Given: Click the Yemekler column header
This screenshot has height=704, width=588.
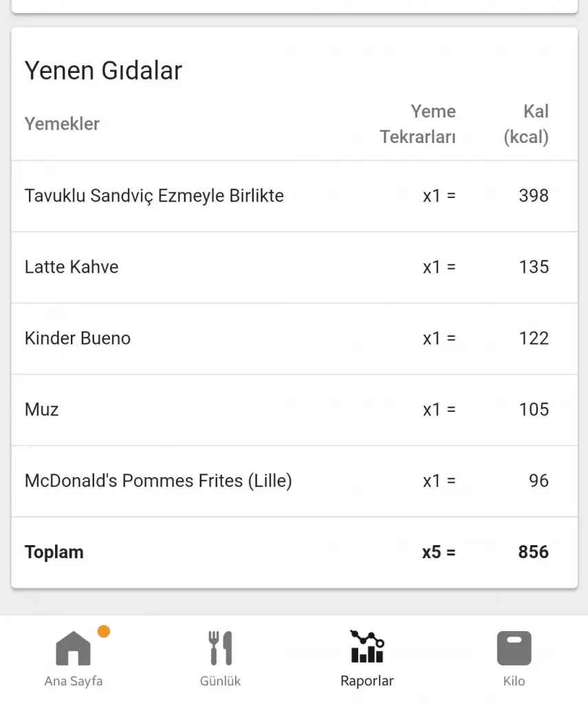Looking at the screenshot, I should (x=62, y=124).
